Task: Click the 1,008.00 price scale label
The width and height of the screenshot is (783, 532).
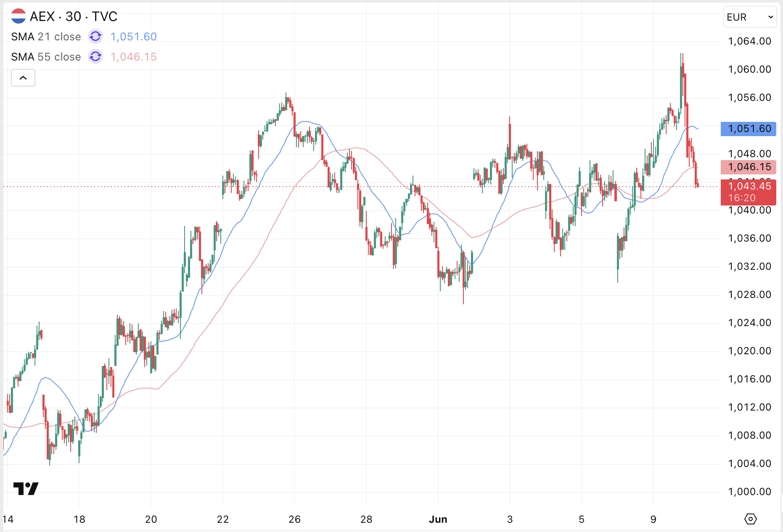Action: pyautogui.click(x=750, y=435)
